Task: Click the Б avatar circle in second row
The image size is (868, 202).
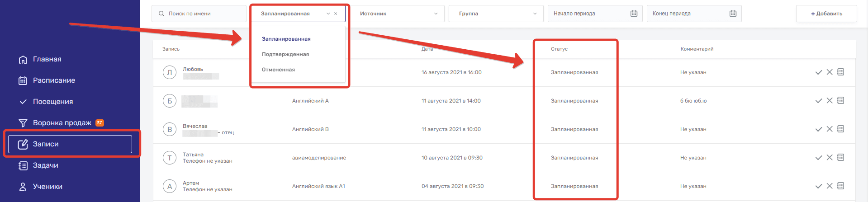Action: 170,101
